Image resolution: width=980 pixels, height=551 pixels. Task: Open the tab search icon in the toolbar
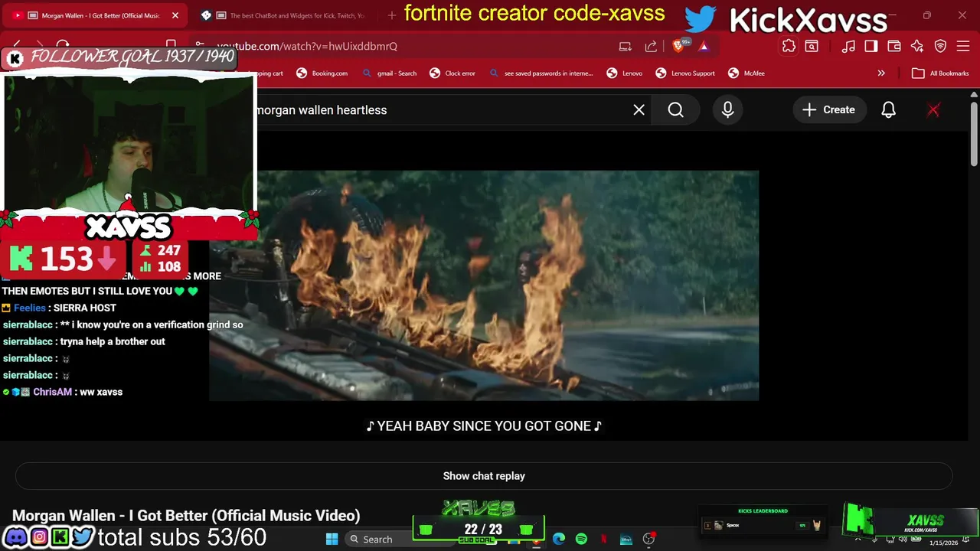(x=812, y=46)
